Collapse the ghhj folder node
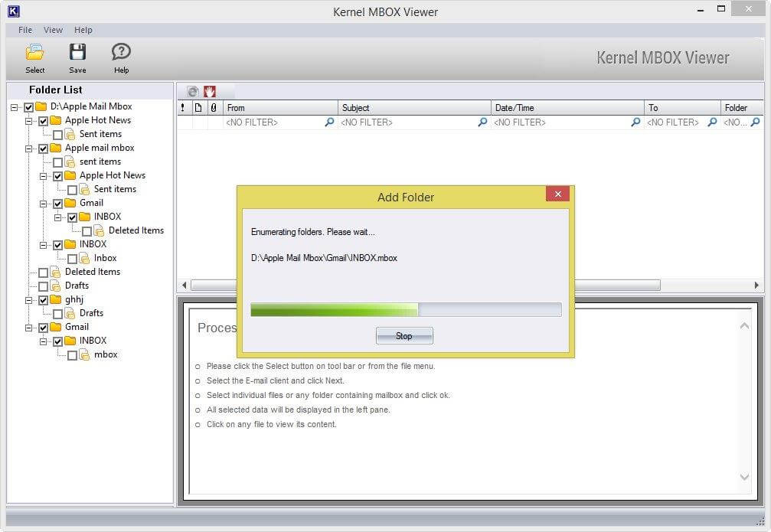The image size is (771, 532). [x=28, y=300]
